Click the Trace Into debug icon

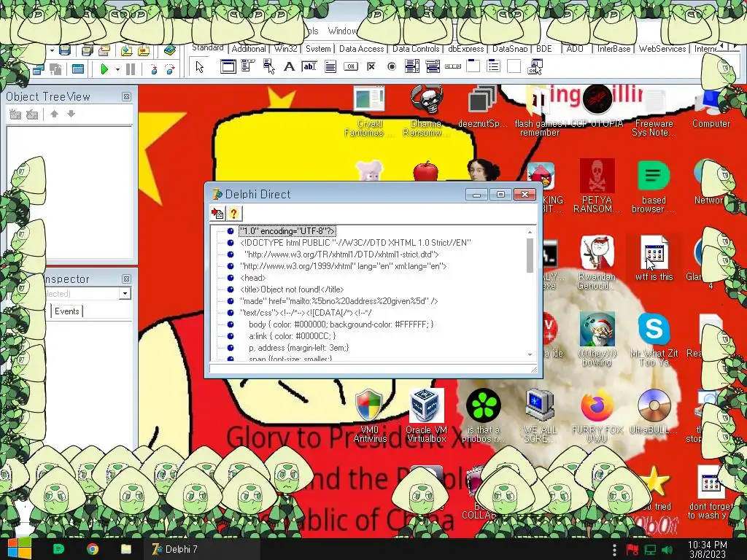(153, 69)
